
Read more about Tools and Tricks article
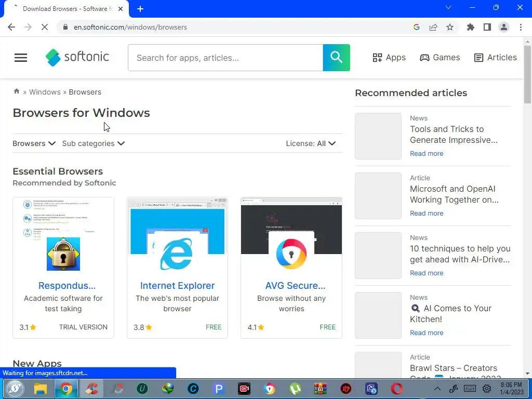pyautogui.click(x=427, y=153)
